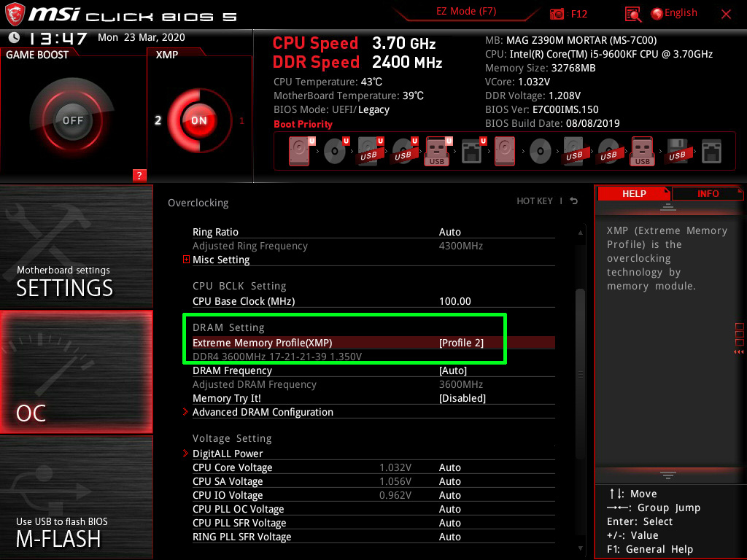
Task: Select the UEFI USB key boot icon
Action: pos(437,152)
